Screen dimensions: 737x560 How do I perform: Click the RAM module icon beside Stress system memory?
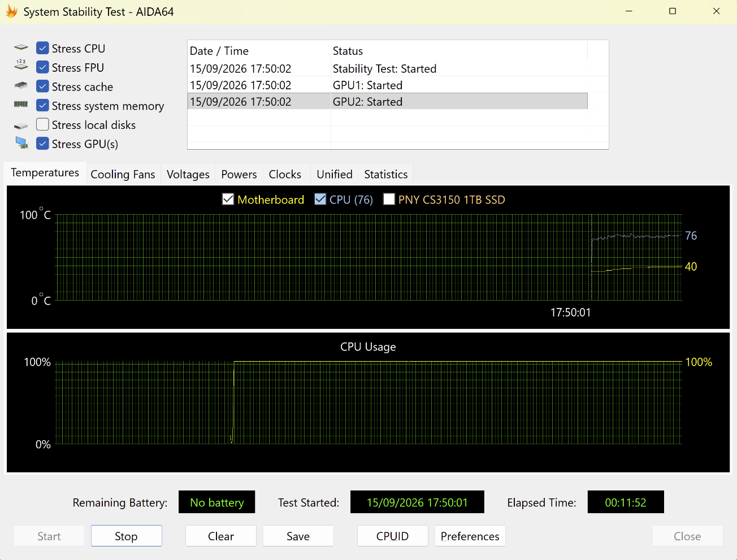point(21,104)
